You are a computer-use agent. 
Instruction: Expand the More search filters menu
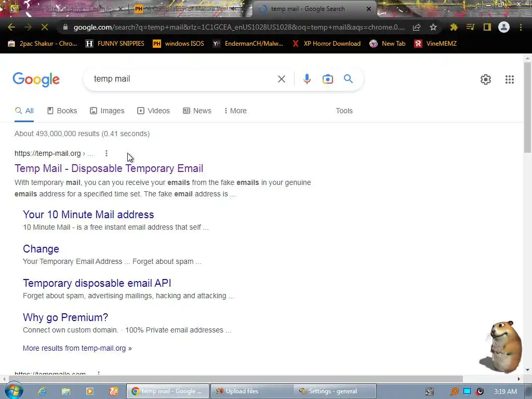click(x=235, y=111)
